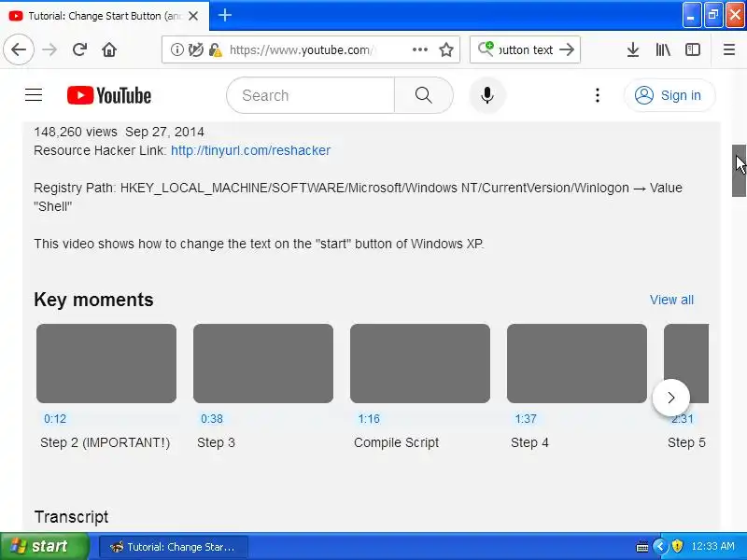Show next key moments with chevron arrow
The image size is (747, 560).
pos(670,398)
